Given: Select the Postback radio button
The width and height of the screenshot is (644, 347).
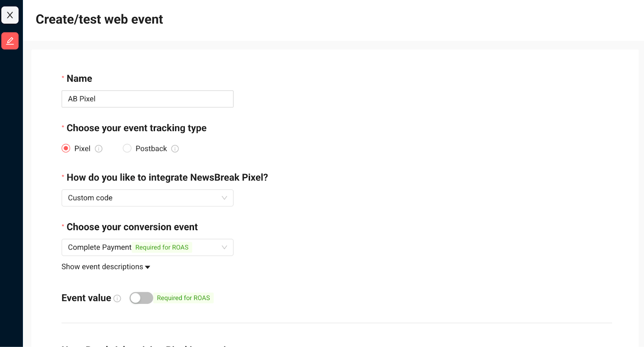Looking at the screenshot, I should click(x=127, y=149).
